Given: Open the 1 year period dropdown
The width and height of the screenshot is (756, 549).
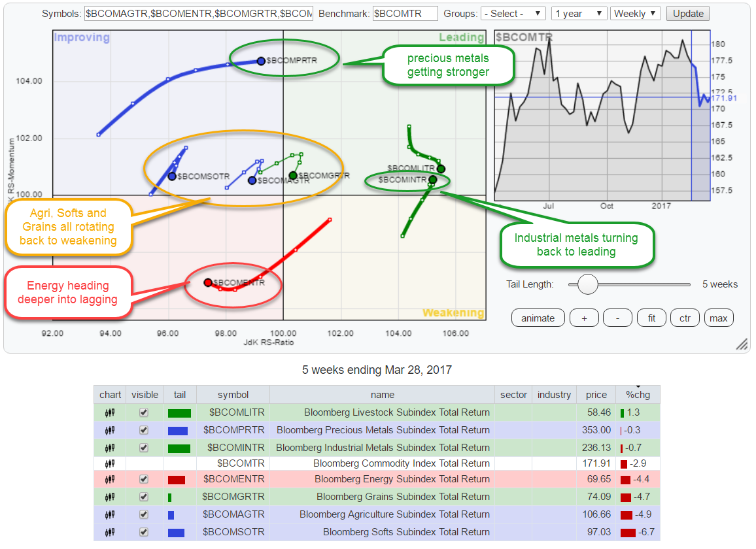Looking at the screenshot, I should [579, 14].
